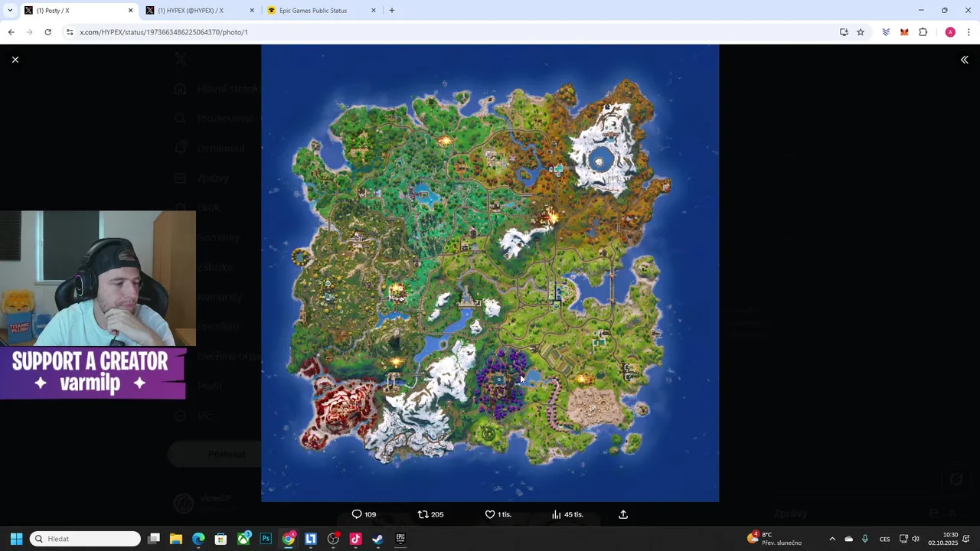This screenshot has height=551, width=980.
Task: Open the blue L app in taskbar
Action: [311, 539]
